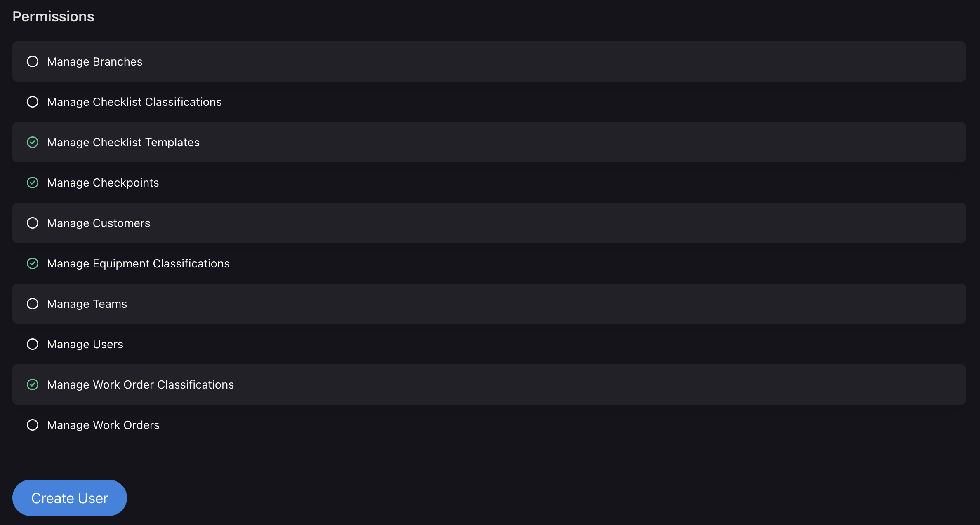The width and height of the screenshot is (980, 525).
Task: Select the Manage Teams row label
Action: 87,304
